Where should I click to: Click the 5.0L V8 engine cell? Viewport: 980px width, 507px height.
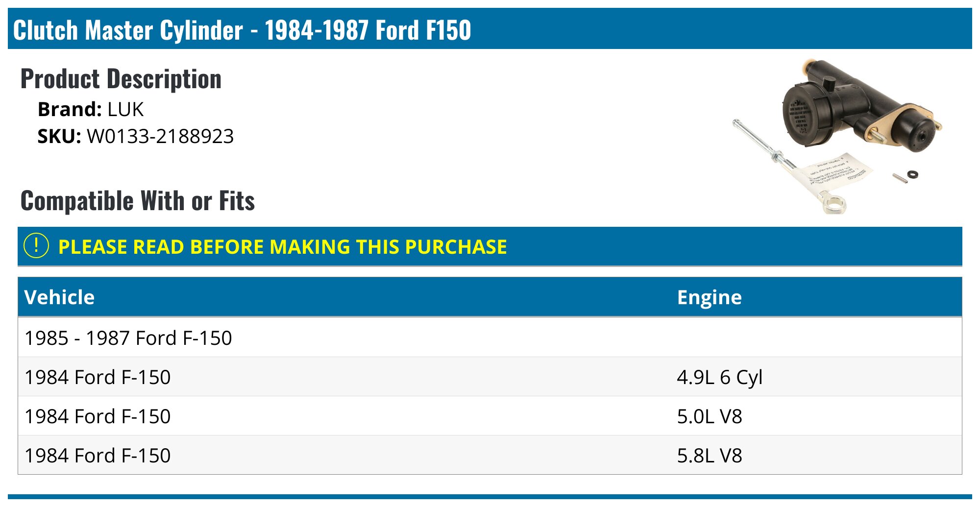click(x=709, y=416)
